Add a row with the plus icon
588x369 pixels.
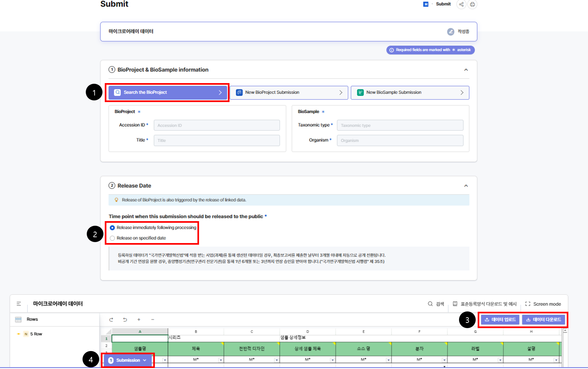(139, 320)
